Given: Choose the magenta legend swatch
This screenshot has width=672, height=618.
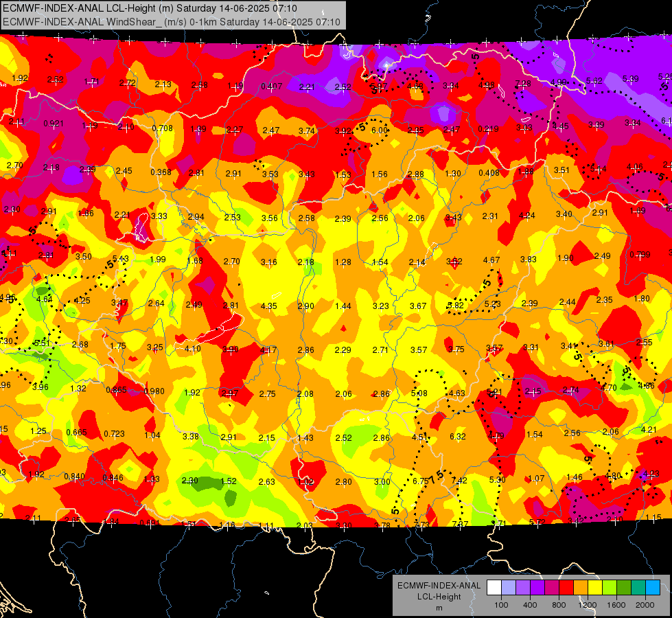Looking at the screenshot, I should 552,588.
